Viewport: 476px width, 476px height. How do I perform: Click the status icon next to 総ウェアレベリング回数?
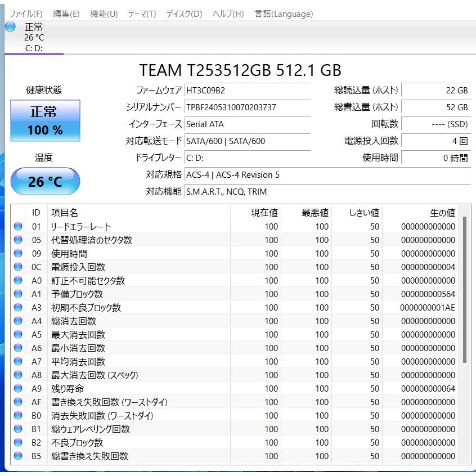click(19, 429)
